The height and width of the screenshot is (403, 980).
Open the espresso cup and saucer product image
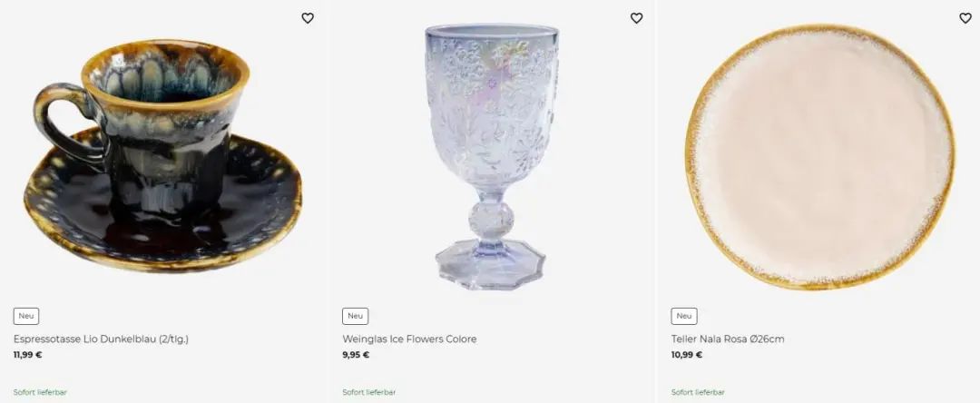point(163,156)
